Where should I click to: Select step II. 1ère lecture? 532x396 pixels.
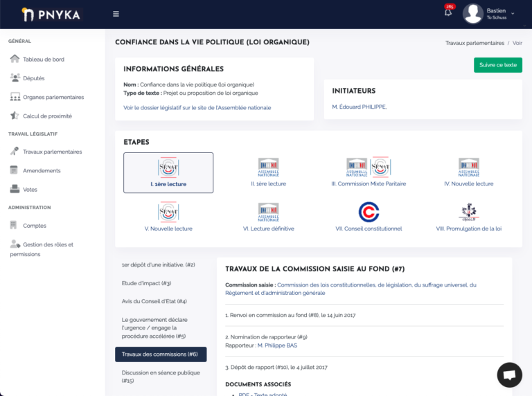268,183
